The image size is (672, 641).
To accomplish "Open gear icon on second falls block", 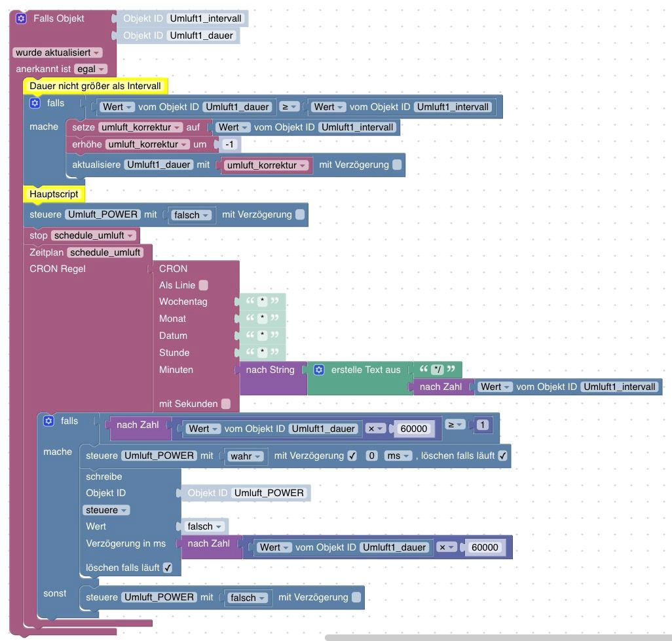I will coord(48,421).
